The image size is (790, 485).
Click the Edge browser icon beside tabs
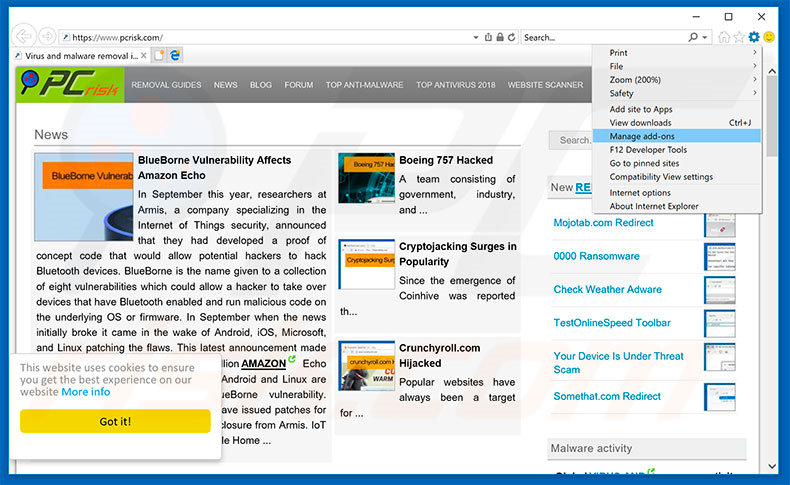(175, 55)
